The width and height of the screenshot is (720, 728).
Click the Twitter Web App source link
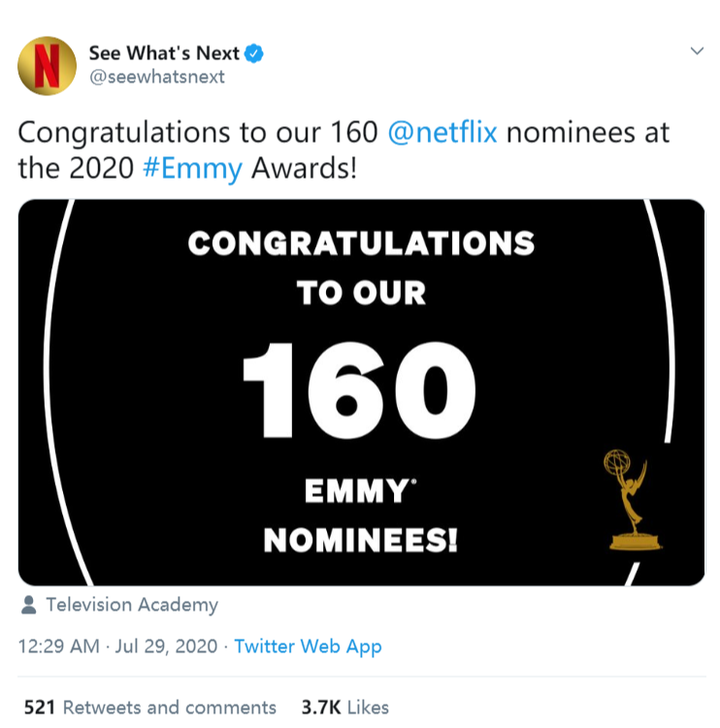pyautogui.click(x=308, y=646)
